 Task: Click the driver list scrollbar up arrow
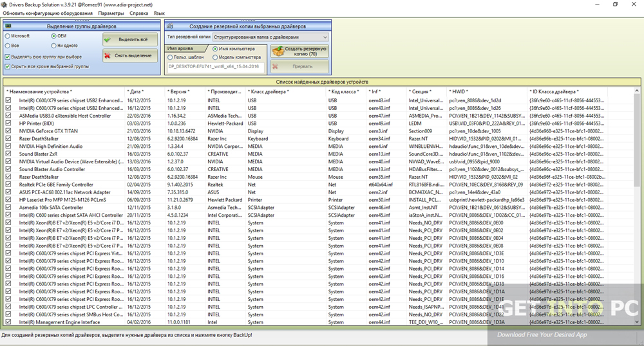tap(637, 91)
